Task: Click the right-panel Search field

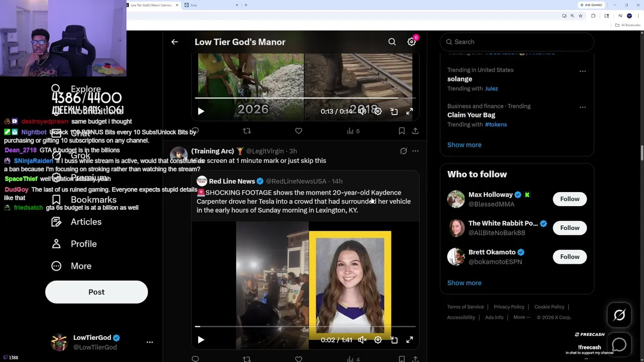Action: click(x=517, y=42)
